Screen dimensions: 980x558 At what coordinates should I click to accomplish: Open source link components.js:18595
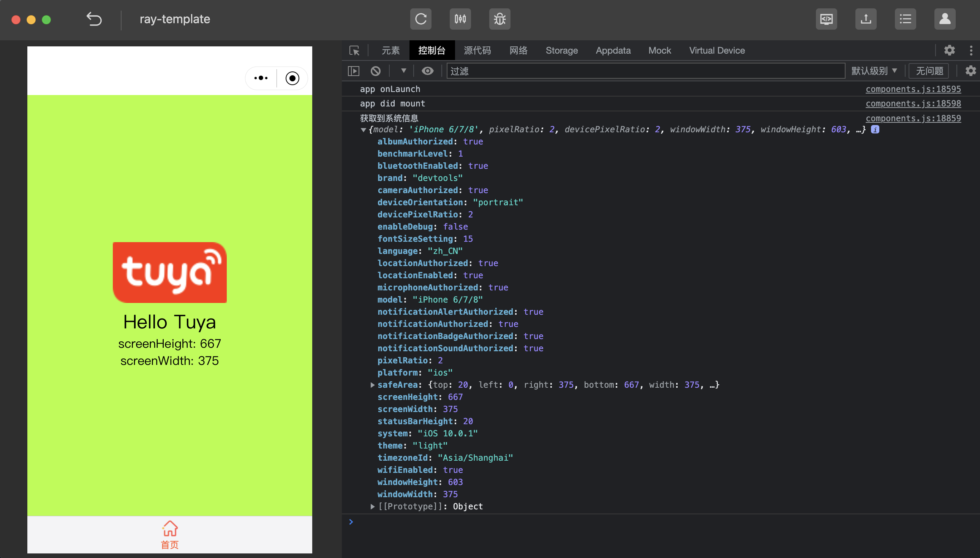point(913,89)
